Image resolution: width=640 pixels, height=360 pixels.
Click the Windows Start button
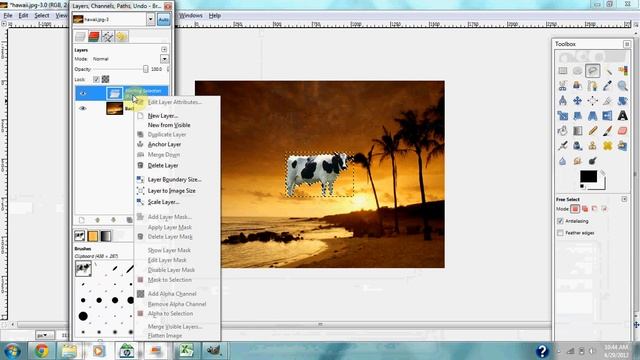coord(12,351)
